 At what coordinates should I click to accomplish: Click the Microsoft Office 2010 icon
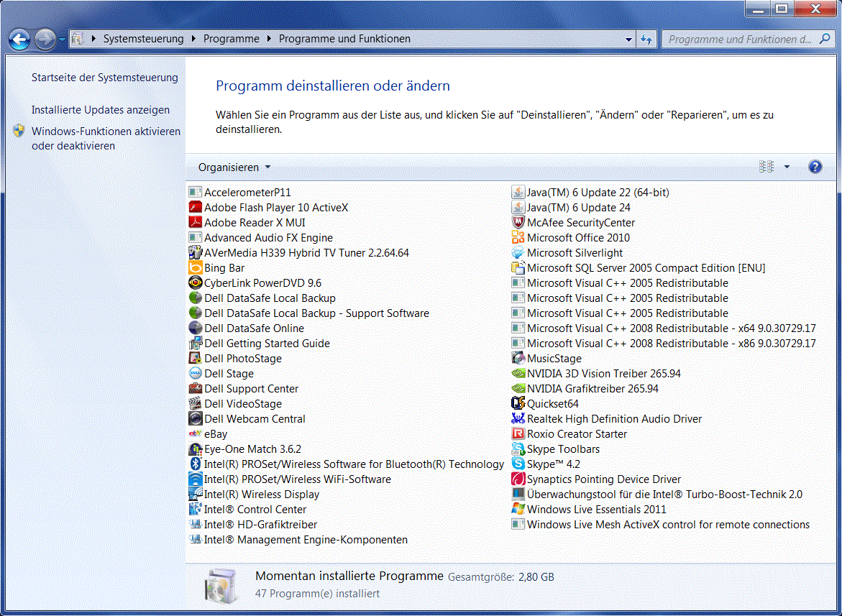tap(518, 237)
